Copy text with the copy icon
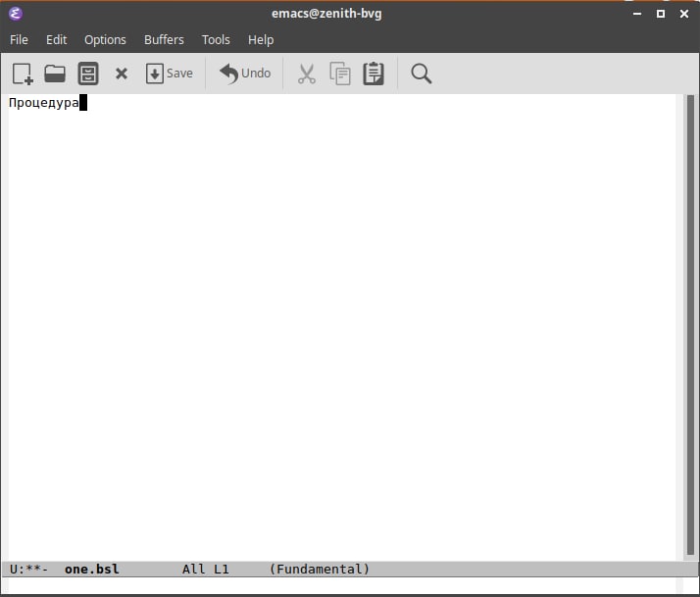Screen dimensions: 700x597 click(x=340, y=74)
